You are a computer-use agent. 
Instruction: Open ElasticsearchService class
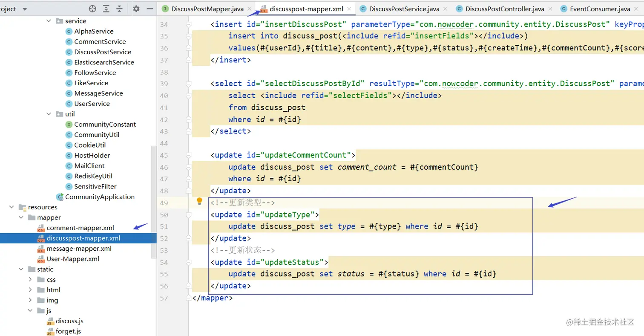(x=104, y=62)
